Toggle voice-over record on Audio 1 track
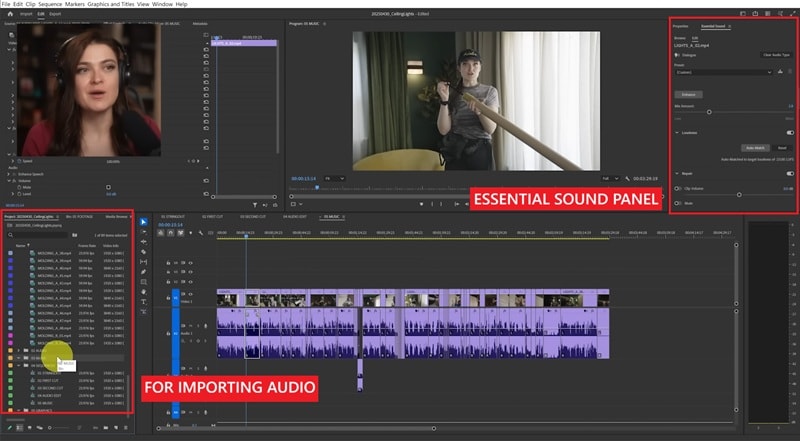Screen dimensions: 800x441 (x=206, y=326)
